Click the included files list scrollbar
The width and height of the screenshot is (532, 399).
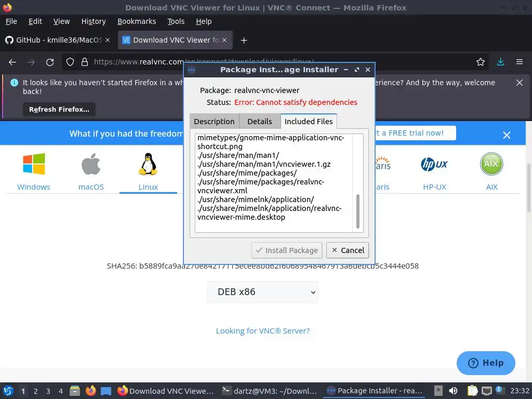click(357, 211)
